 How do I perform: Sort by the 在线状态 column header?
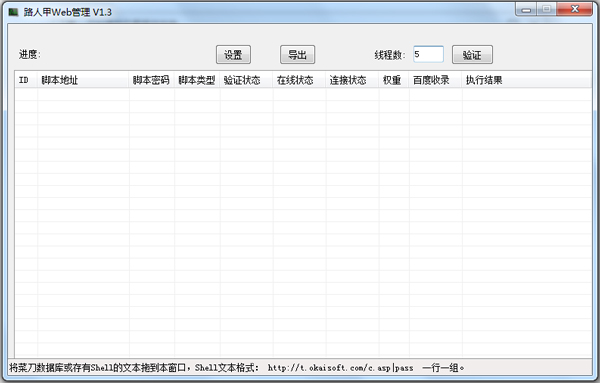click(x=299, y=80)
